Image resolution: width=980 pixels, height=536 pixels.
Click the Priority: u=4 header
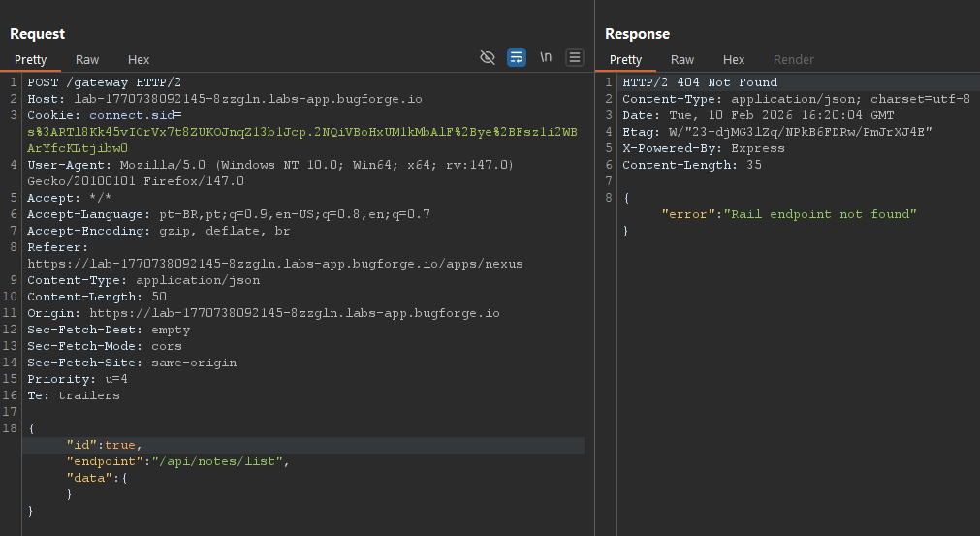point(78,379)
